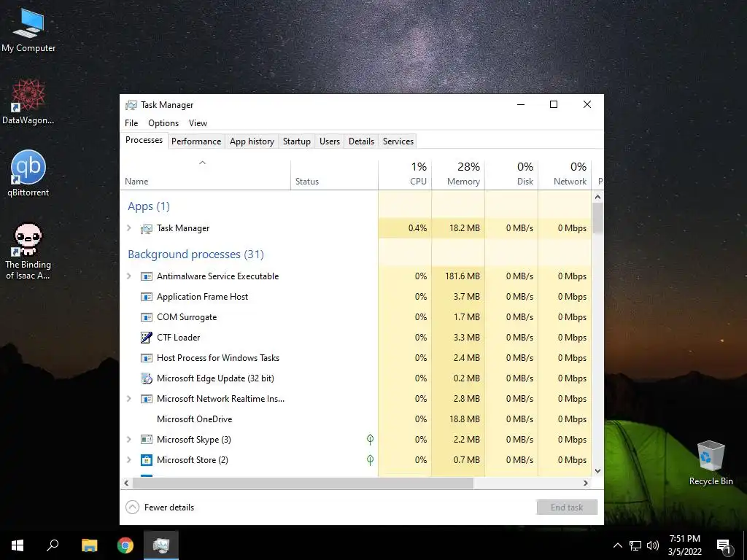Switch to the Startup tab
This screenshot has height=560, width=747.
pos(297,141)
